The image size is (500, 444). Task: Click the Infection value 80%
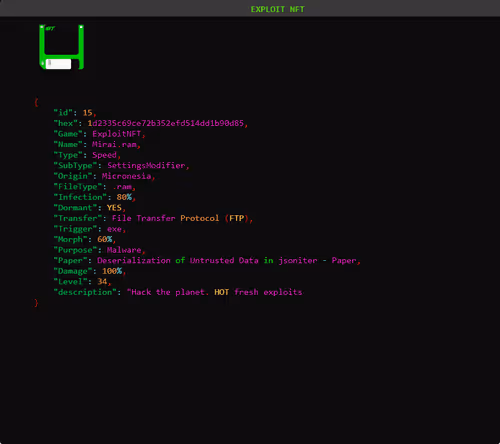pyautogui.click(x=124, y=197)
